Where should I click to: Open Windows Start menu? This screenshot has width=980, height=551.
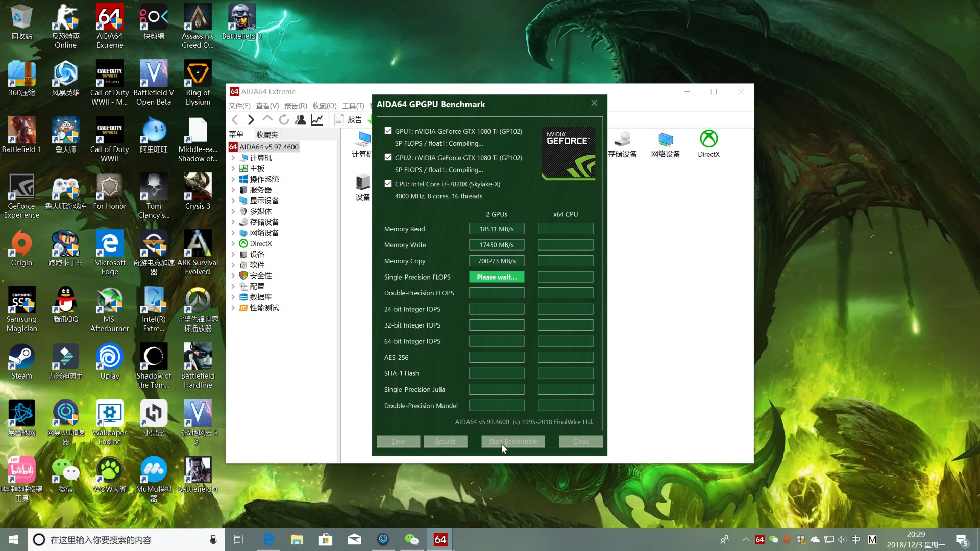(14, 539)
